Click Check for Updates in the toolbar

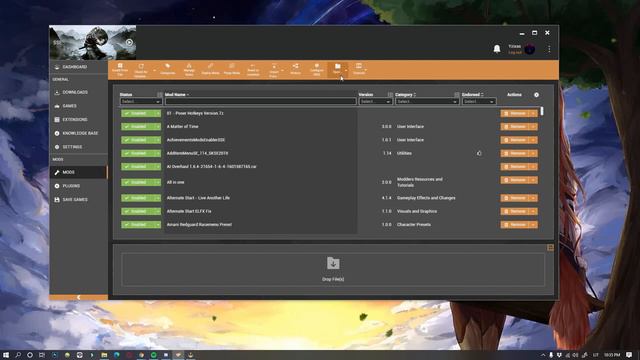[x=141, y=70]
